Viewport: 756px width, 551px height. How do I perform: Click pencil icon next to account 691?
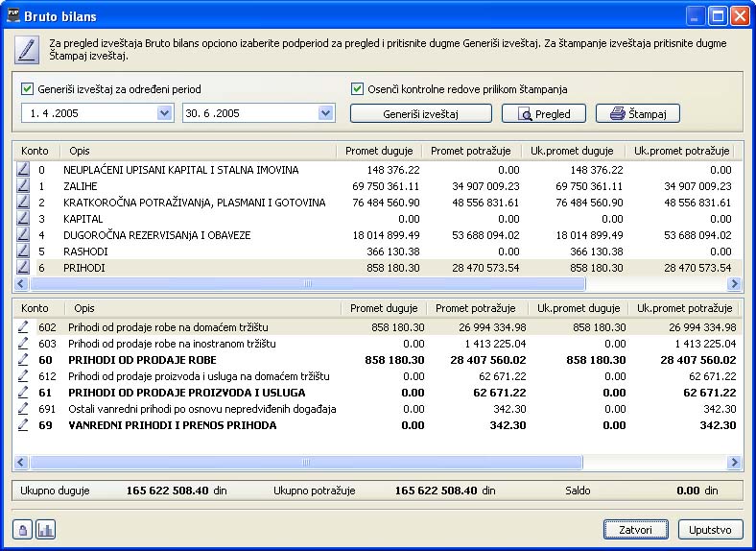(24, 409)
